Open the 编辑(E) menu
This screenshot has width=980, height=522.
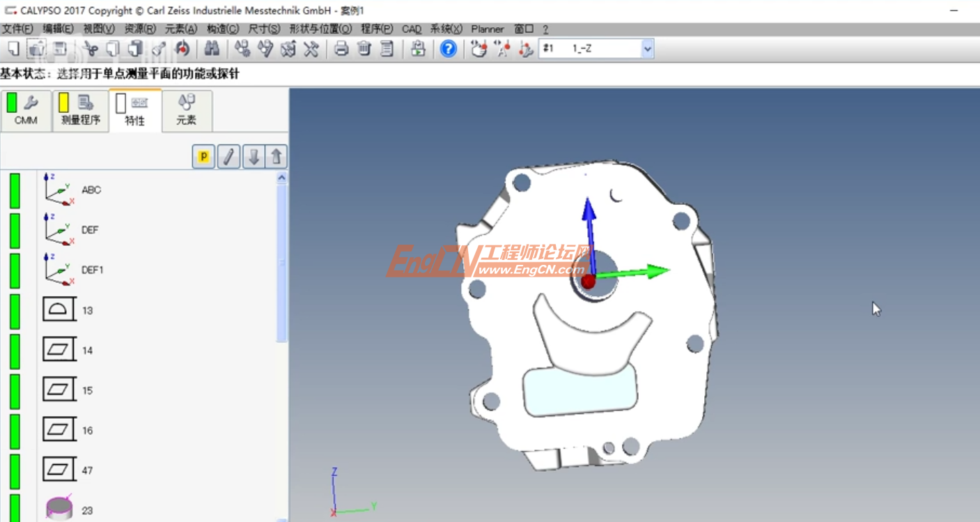(58, 29)
